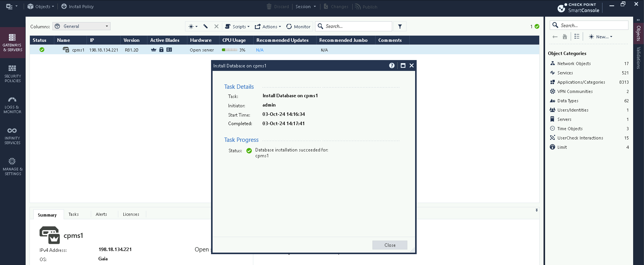This screenshot has height=265, width=644.
Task: Collapse the bottom summary pane
Action: pos(537,210)
